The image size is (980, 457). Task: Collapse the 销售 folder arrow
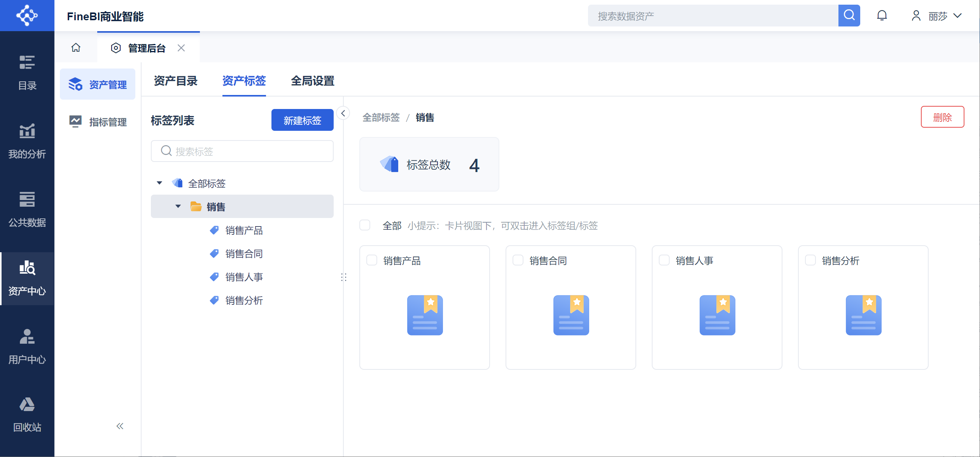(x=178, y=206)
